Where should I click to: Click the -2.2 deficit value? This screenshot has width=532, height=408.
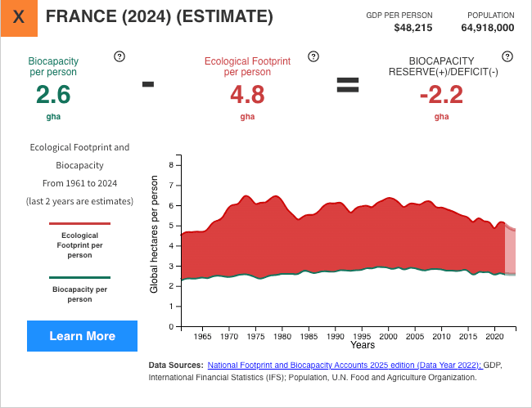tap(441, 95)
